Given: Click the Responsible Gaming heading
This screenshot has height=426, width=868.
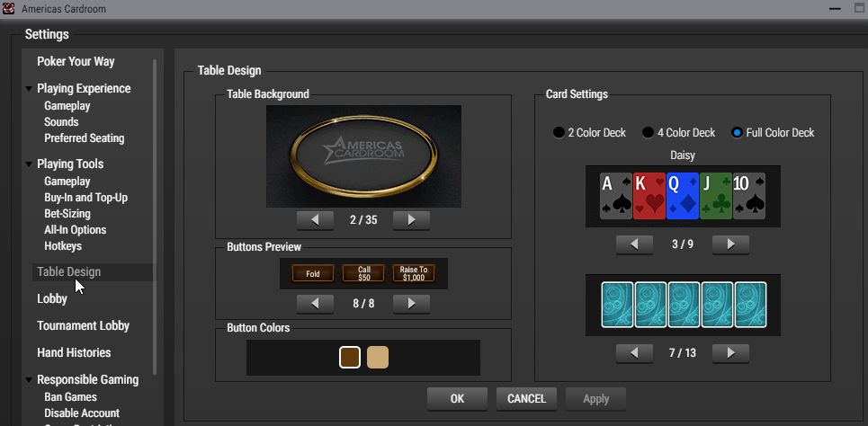Looking at the screenshot, I should tap(88, 380).
